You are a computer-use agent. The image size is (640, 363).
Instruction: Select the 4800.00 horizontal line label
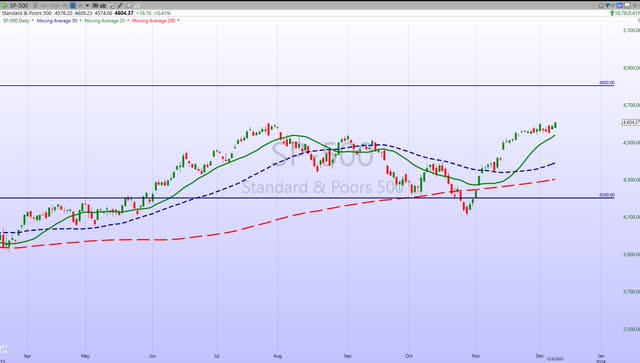coord(607,82)
